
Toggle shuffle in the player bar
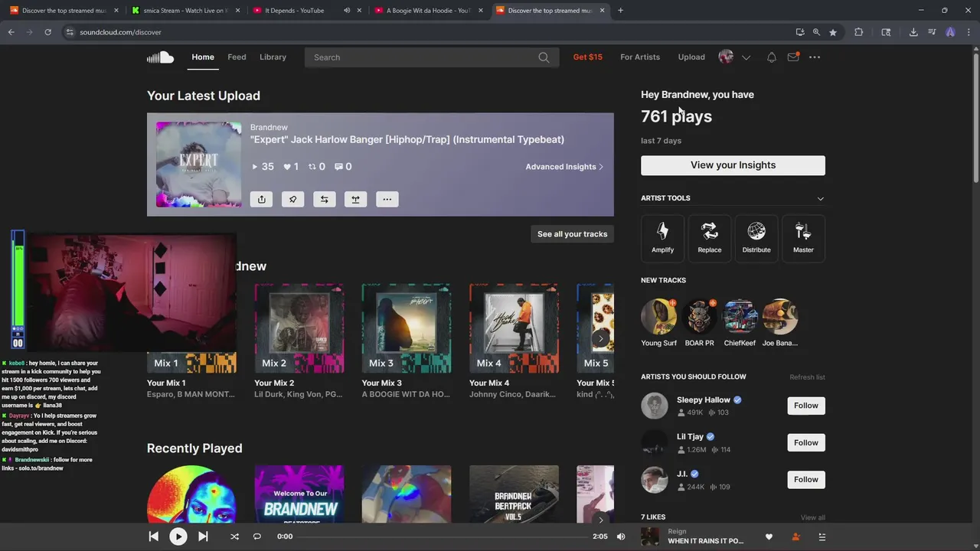click(234, 536)
